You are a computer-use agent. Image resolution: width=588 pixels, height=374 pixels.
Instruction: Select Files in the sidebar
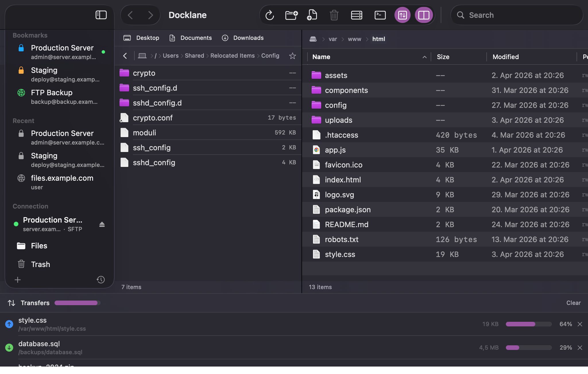tap(59, 246)
